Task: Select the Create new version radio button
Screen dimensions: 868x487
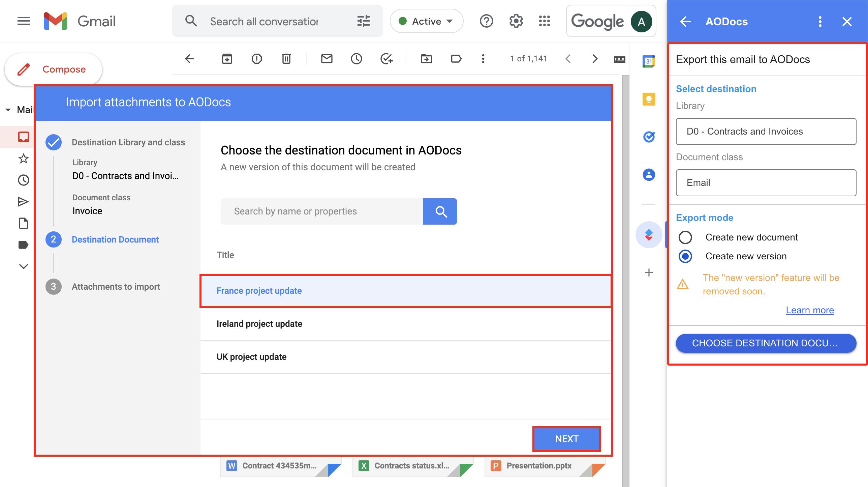Action: click(685, 256)
